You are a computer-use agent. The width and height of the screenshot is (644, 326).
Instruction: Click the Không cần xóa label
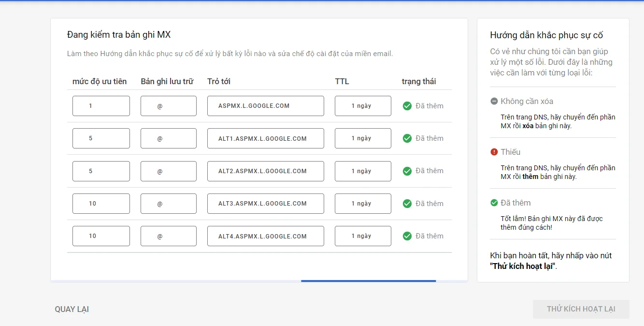click(527, 101)
